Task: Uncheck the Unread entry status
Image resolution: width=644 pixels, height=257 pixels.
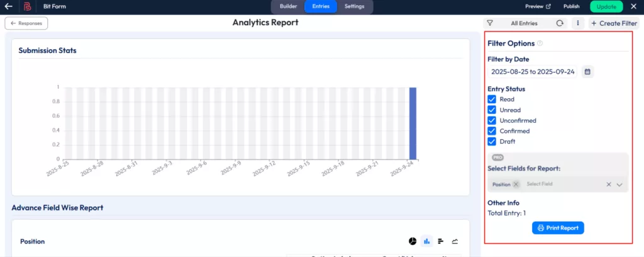Action: (492, 110)
